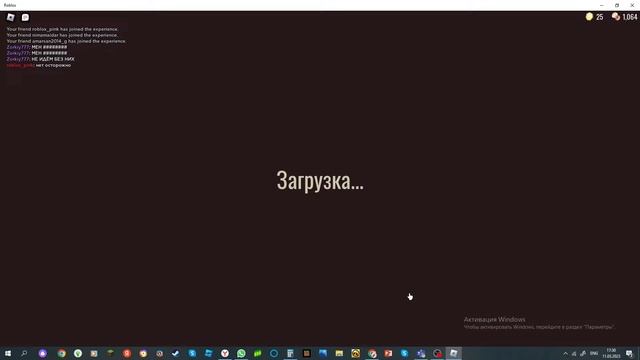Open Windows notification center
This screenshot has height=360, width=640.
click(629, 353)
